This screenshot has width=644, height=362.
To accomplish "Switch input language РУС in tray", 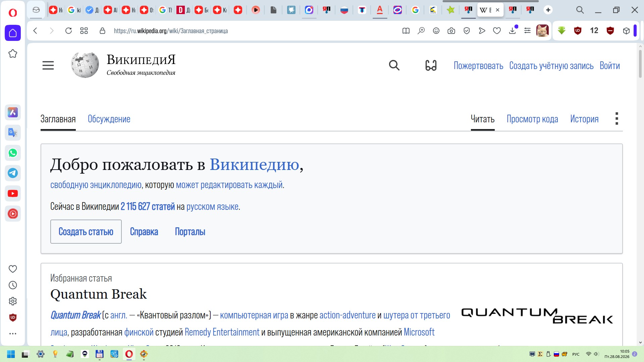I will [576, 354].
